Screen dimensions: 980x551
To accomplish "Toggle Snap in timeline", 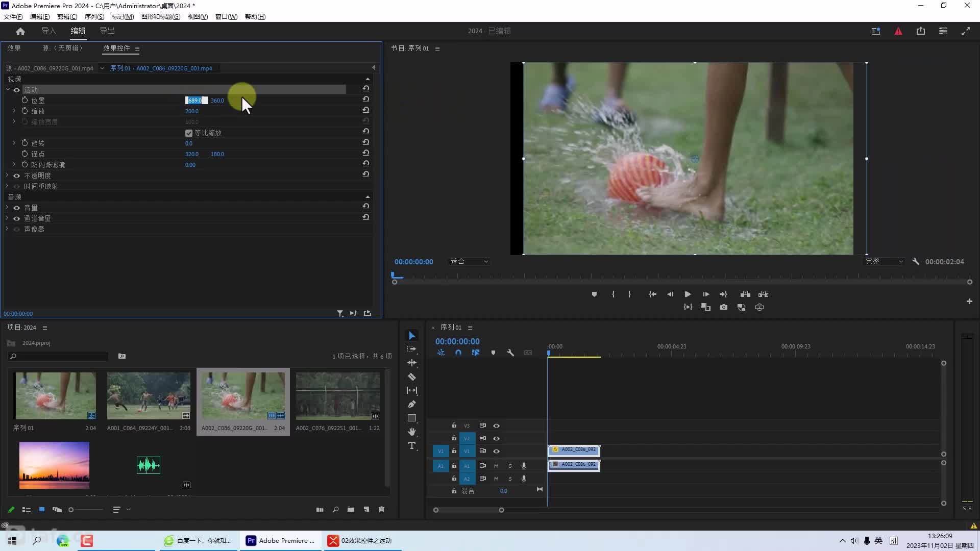I will [x=458, y=353].
